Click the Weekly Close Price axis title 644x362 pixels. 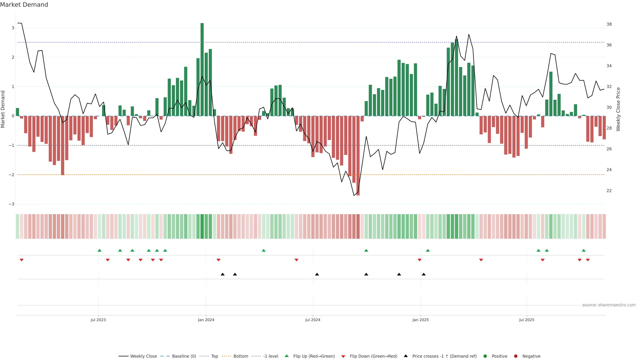[618, 109]
